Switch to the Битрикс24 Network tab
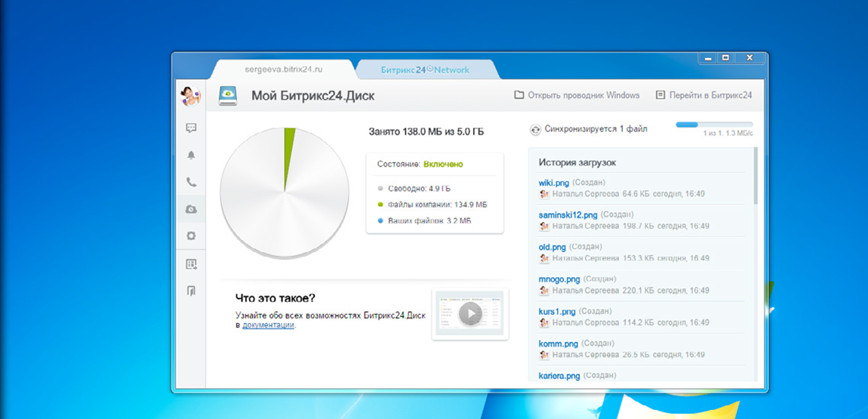The image size is (868, 419). click(425, 69)
